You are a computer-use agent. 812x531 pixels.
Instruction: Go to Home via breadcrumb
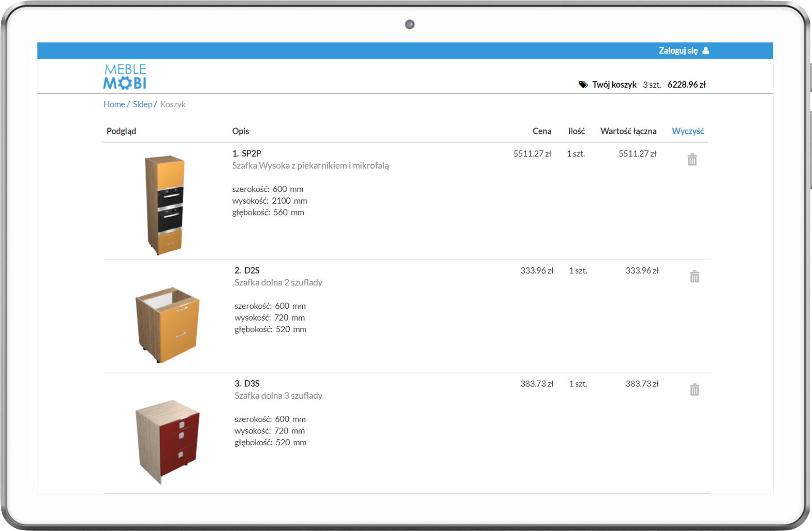114,104
